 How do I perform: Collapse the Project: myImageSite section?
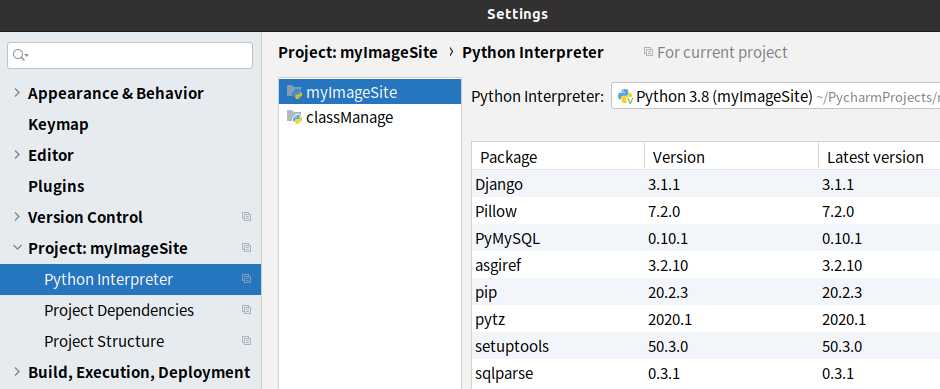point(17,248)
